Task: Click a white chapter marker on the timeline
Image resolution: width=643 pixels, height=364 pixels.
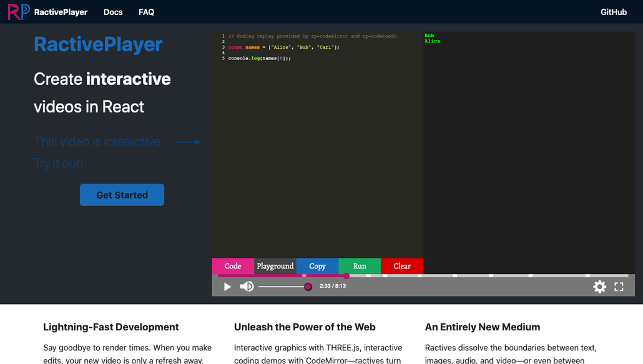Action: tap(453, 275)
